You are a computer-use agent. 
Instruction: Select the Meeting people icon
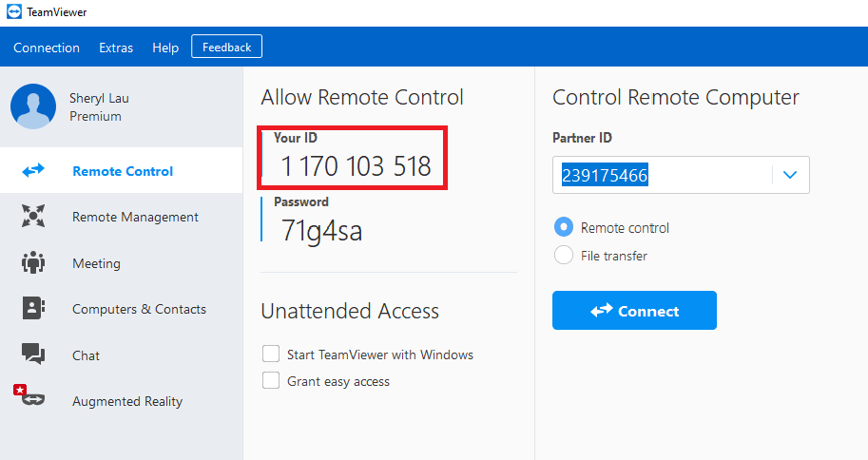[x=33, y=262]
